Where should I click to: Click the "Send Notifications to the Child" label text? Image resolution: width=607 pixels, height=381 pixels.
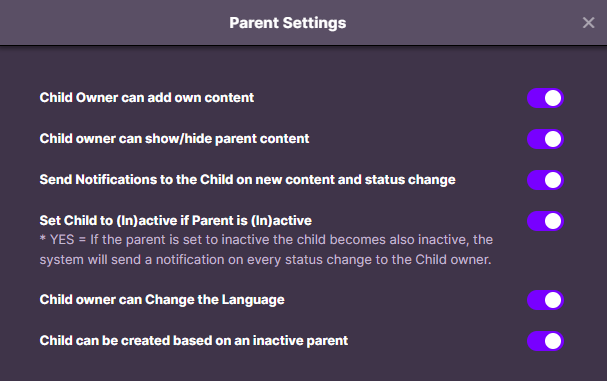click(x=247, y=180)
